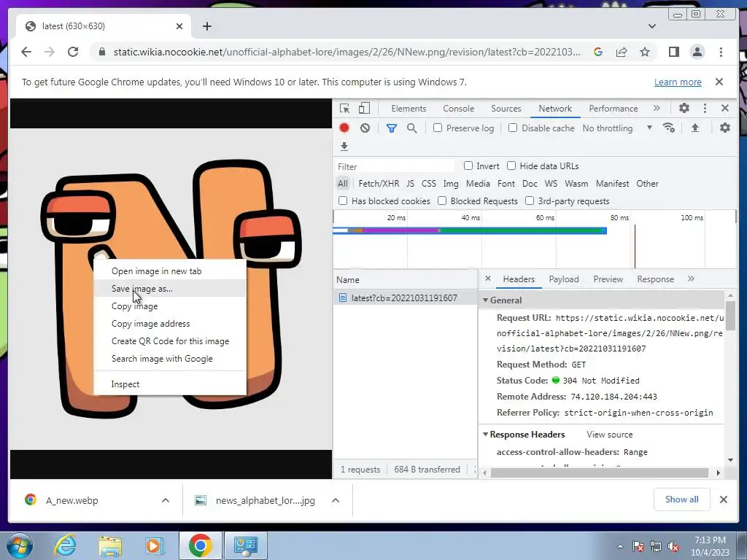Check Blocked Requests checkbox
The height and width of the screenshot is (560, 747).
(x=442, y=201)
